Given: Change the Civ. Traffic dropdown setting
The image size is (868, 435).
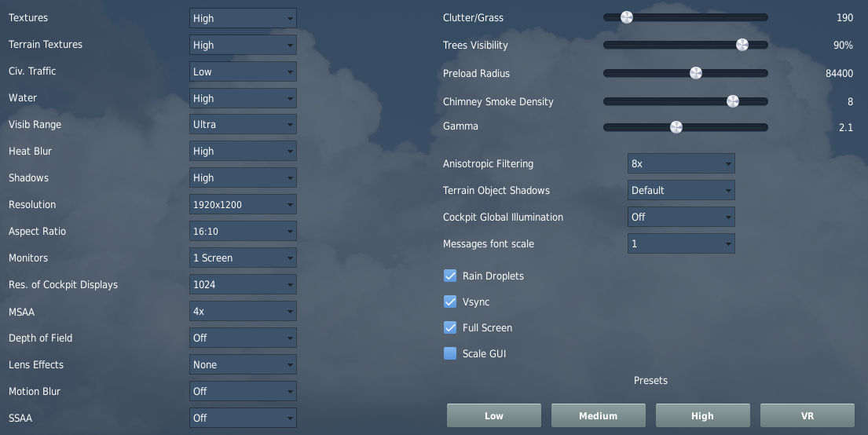Looking at the screenshot, I should (x=243, y=71).
